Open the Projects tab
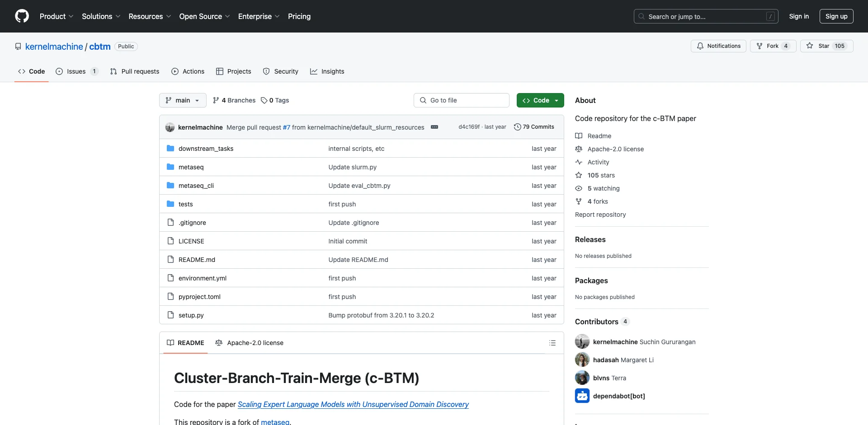Image resolution: width=868 pixels, height=425 pixels. point(233,71)
